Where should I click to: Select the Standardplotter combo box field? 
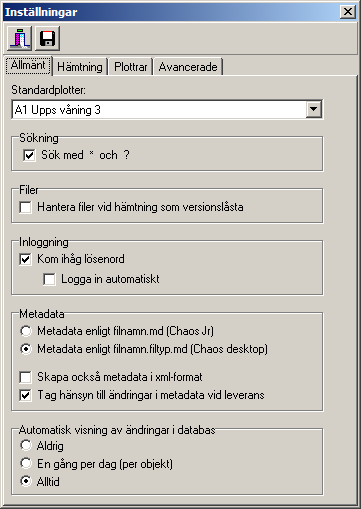coord(167,109)
